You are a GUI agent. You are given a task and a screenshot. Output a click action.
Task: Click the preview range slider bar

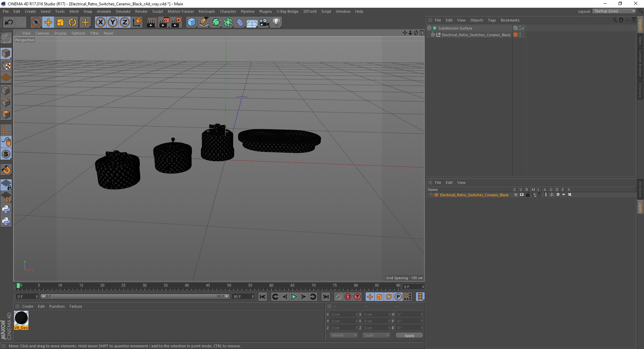(x=135, y=296)
